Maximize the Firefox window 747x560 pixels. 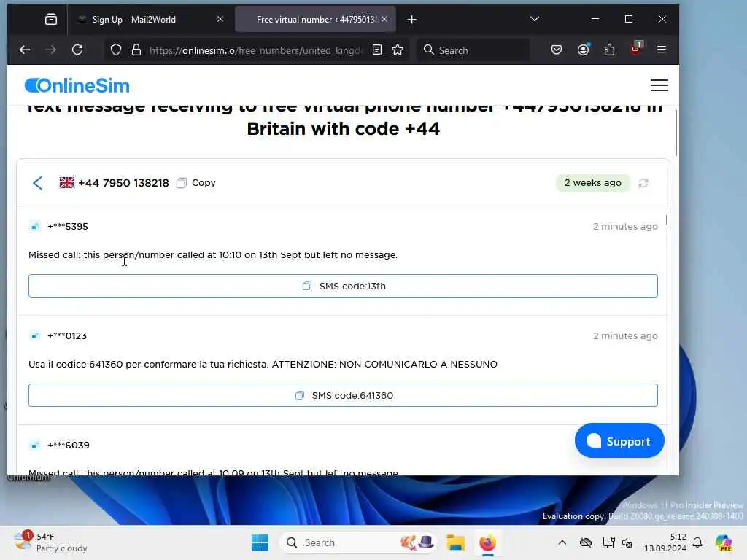pos(629,19)
